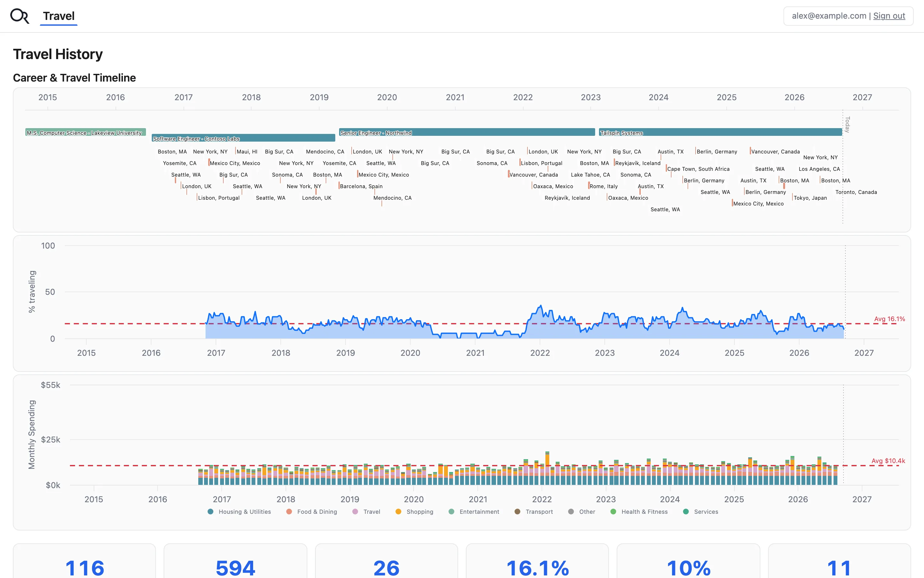
Task: Click the $55k axis label
Action: (x=50, y=385)
